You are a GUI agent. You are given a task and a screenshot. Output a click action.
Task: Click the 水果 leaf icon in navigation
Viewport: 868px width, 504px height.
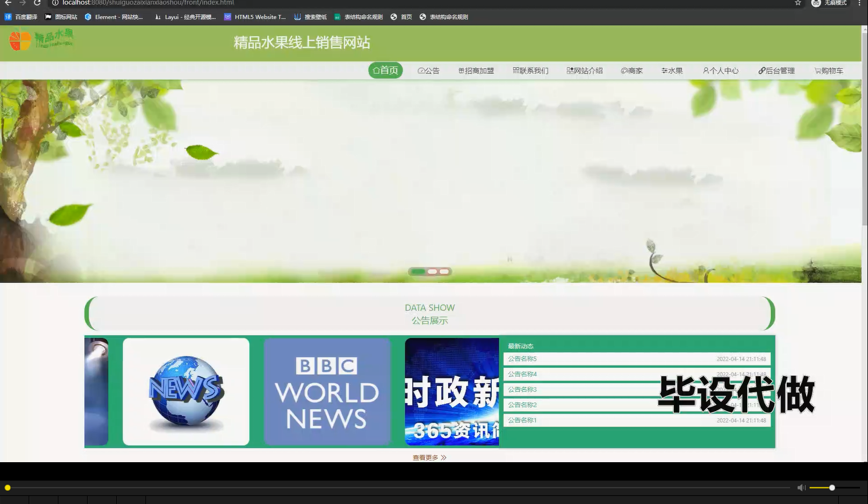coord(664,70)
